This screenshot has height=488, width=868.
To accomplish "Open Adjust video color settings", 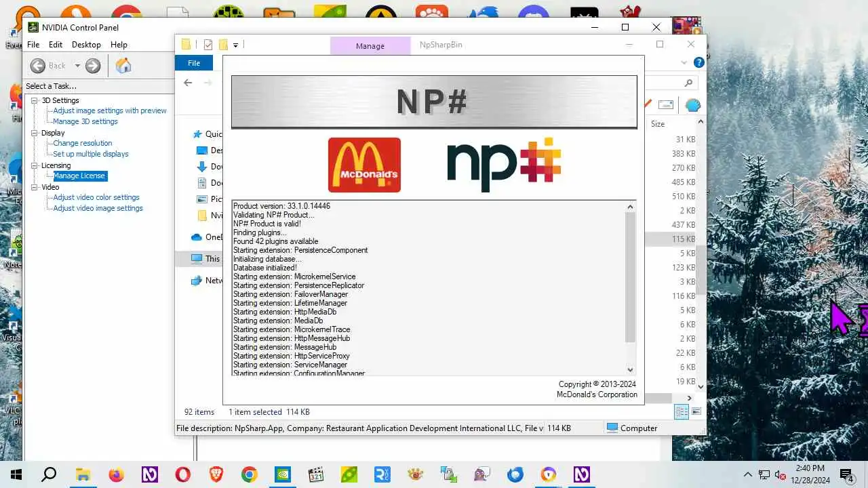I will (x=96, y=197).
